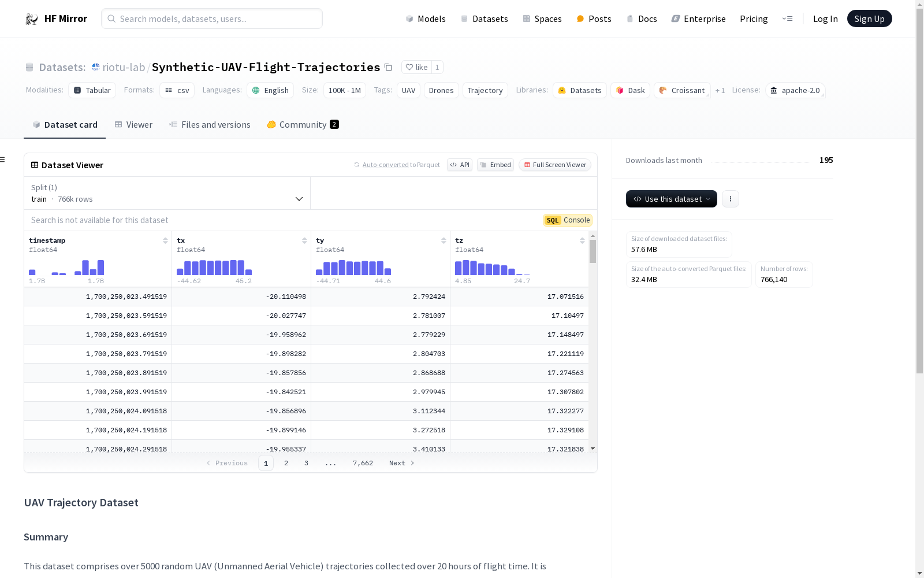Like the dataset with the heart button
This screenshot has height=578, width=924.
416,68
